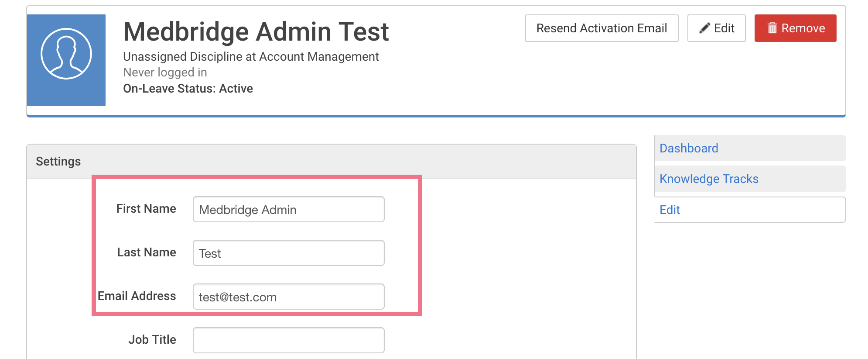
Task: Click the Job Title label
Action: pos(152,340)
